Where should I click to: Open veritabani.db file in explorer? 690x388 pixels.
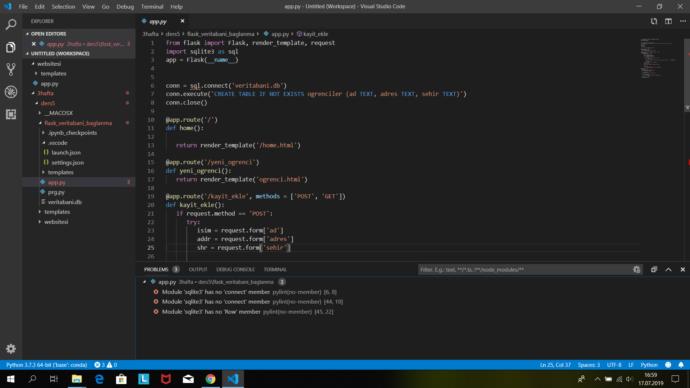tap(64, 202)
